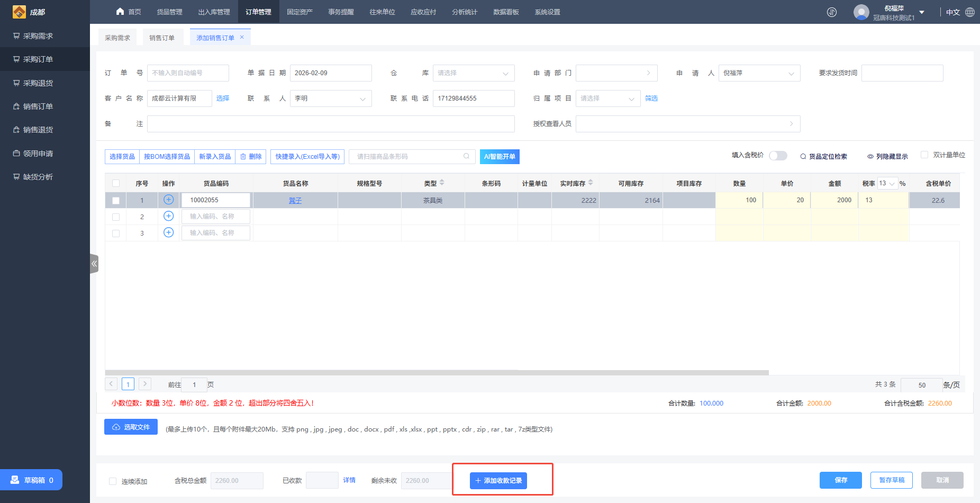Image resolution: width=980 pixels, height=503 pixels.
Task: Click the 暂存草稿 button
Action: 892,480
